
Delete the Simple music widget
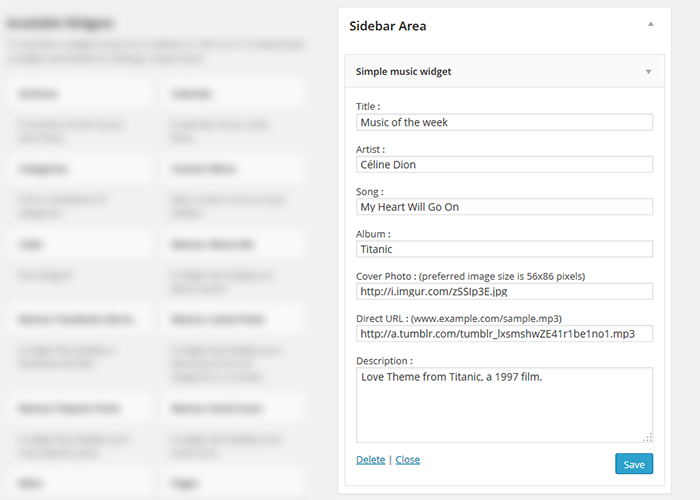(370, 460)
